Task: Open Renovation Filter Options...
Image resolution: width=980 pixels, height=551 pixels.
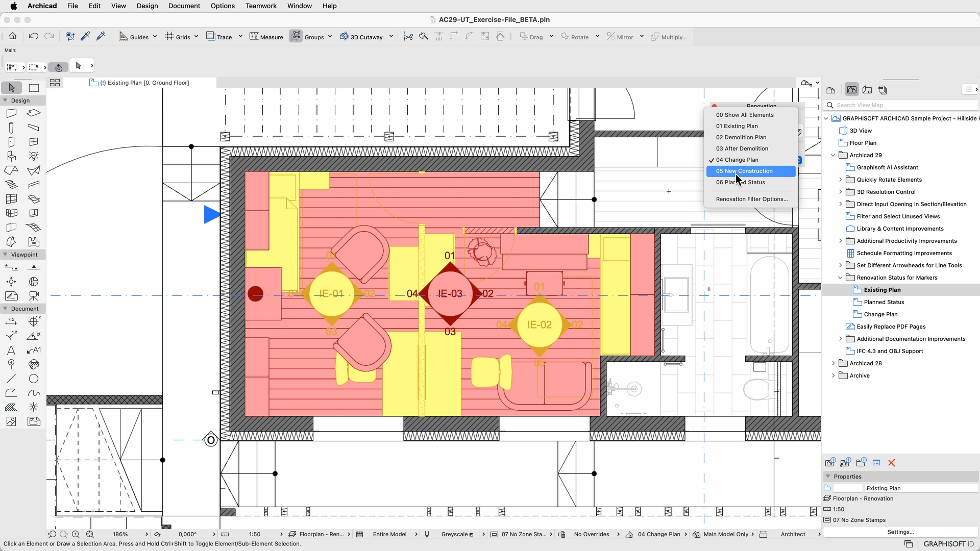Action: [x=751, y=199]
